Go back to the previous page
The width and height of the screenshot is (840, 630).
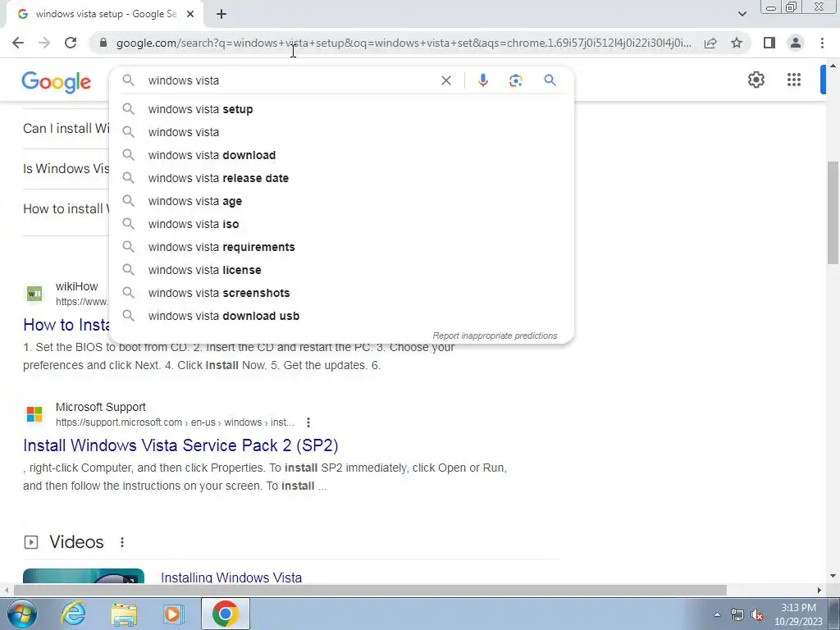[x=18, y=43]
